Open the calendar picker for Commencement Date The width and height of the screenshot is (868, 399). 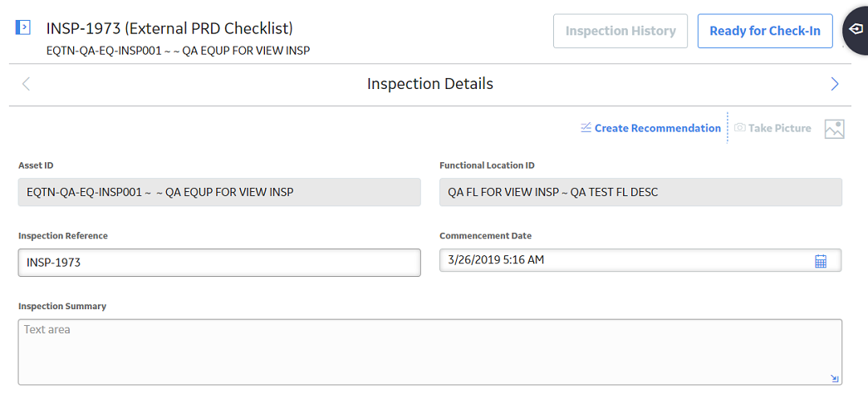(x=821, y=260)
